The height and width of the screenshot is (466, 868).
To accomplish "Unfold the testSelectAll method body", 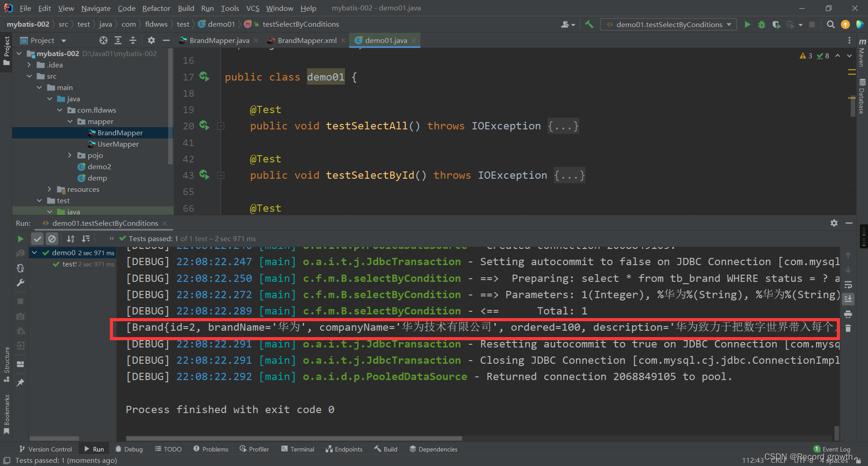I will point(221,126).
